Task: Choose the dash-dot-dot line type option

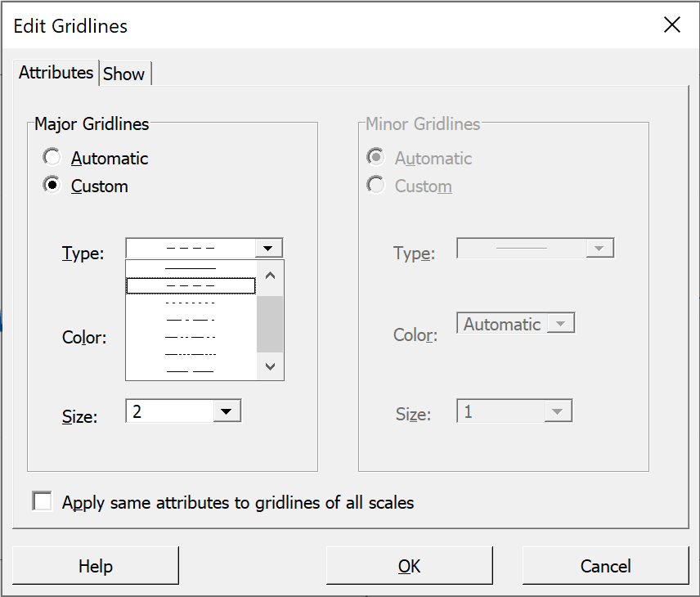Action: tap(191, 337)
